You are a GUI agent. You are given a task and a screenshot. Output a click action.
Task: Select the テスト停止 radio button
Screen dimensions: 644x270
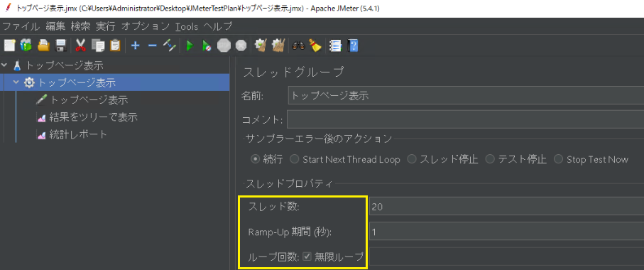tap(490, 159)
